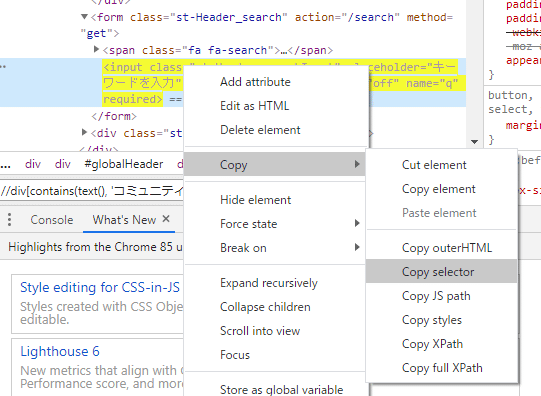Choose Copy selector

(x=441, y=272)
